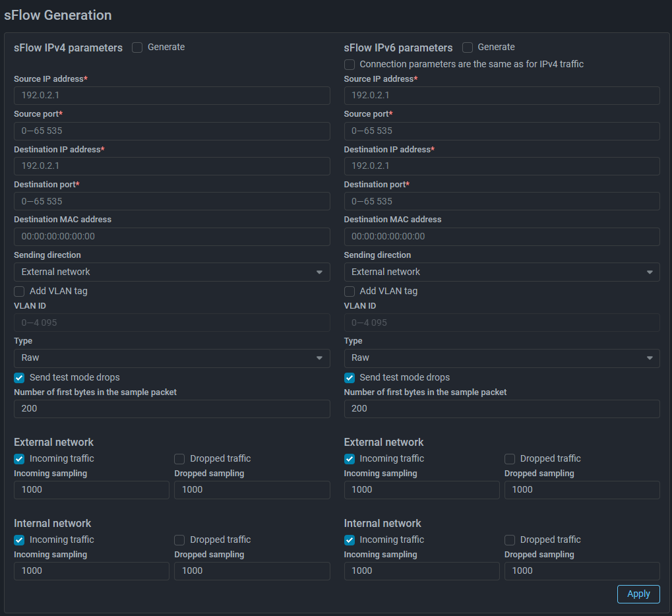Focus the IPv4 Source IP address field
672x616 pixels.
[x=171, y=96]
